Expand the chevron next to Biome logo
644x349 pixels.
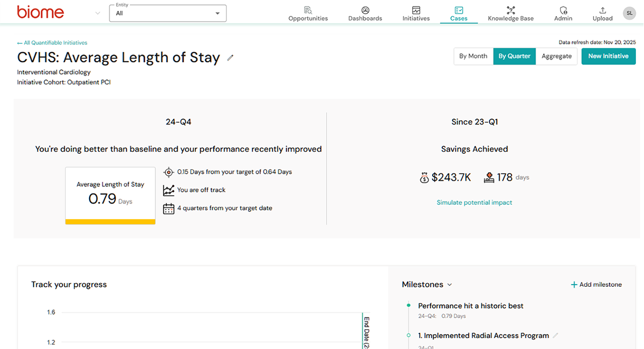(97, 13)
